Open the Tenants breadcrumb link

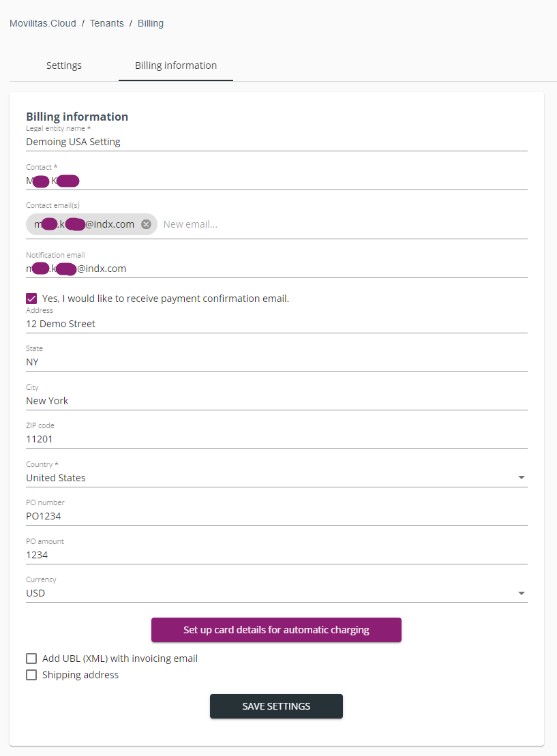(107, 23)
